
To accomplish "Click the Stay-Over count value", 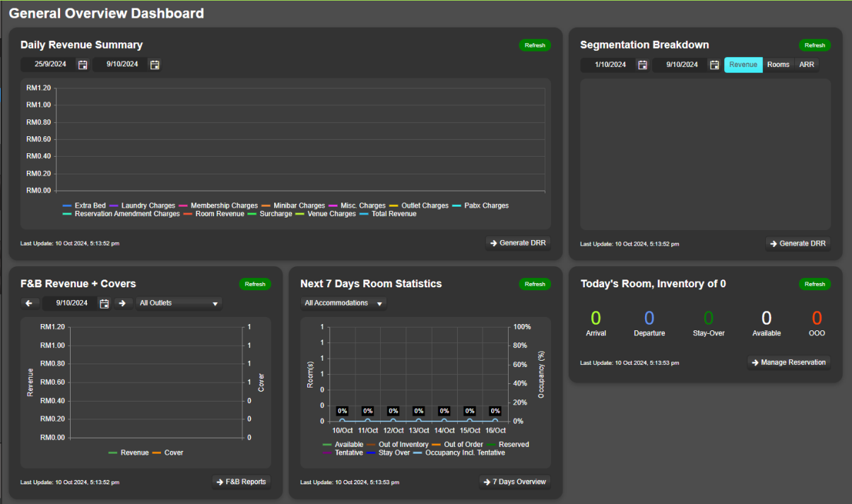I will click(709, 318).
